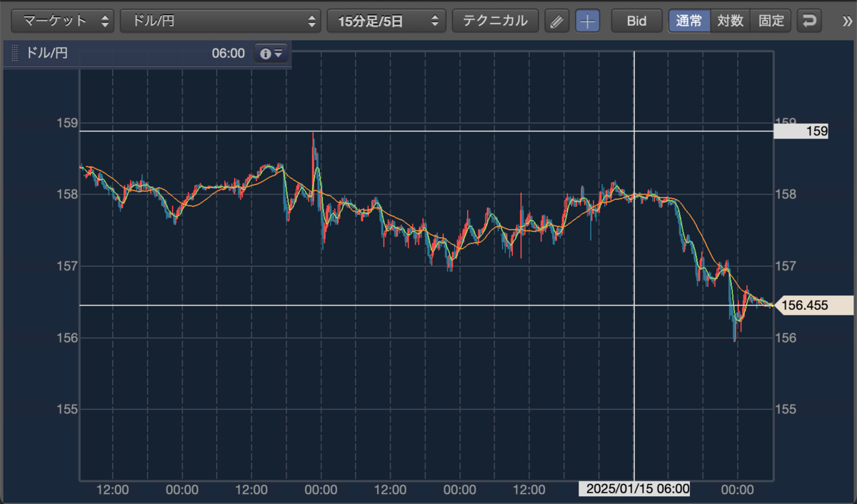The height and width of the screenshot is (504, 857).
Task: Click the right axis label 158
Action: [x=786, y=194]
